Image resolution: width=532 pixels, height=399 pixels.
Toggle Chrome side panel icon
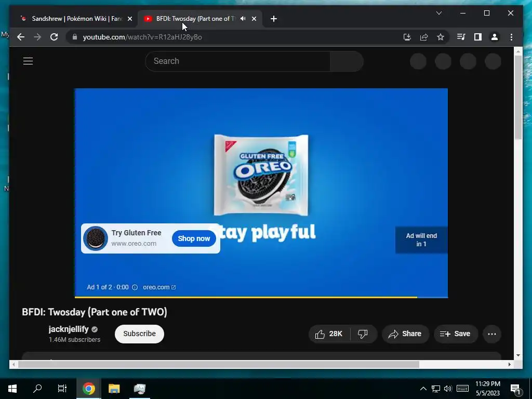(x=478, y=37)
